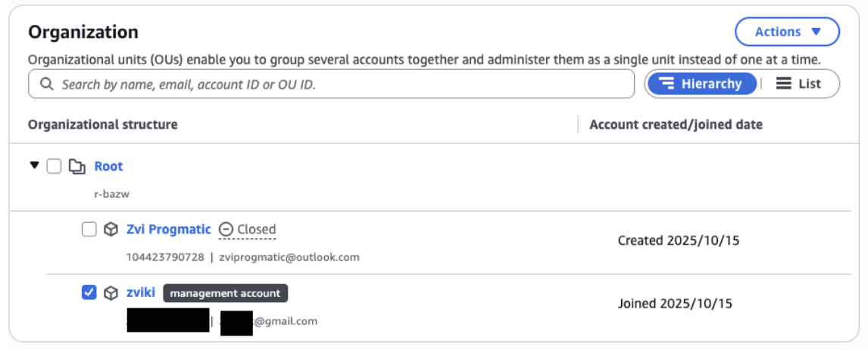
Task: Click the Closed status circle-minus icon
Action: tap(226, 230)
